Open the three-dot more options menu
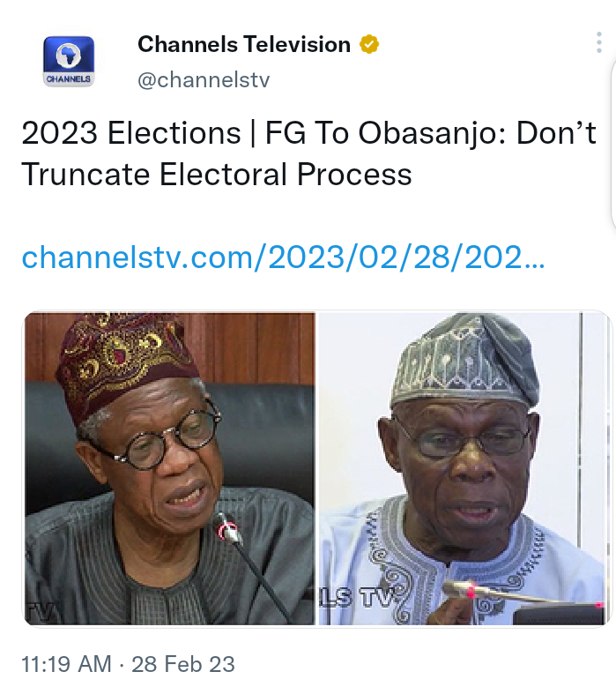The height and width of the screenshot is (694, 616). coord(598,42)
